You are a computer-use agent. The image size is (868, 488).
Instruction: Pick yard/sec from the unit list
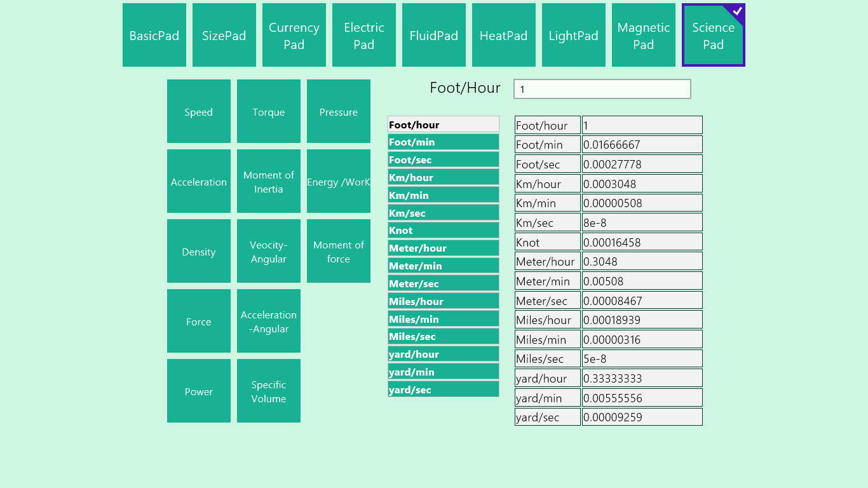[443, 390]
